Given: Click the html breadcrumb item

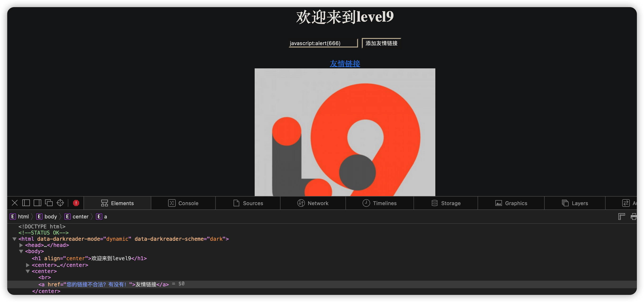Looking at the screenshot, I should pos(19,217).
